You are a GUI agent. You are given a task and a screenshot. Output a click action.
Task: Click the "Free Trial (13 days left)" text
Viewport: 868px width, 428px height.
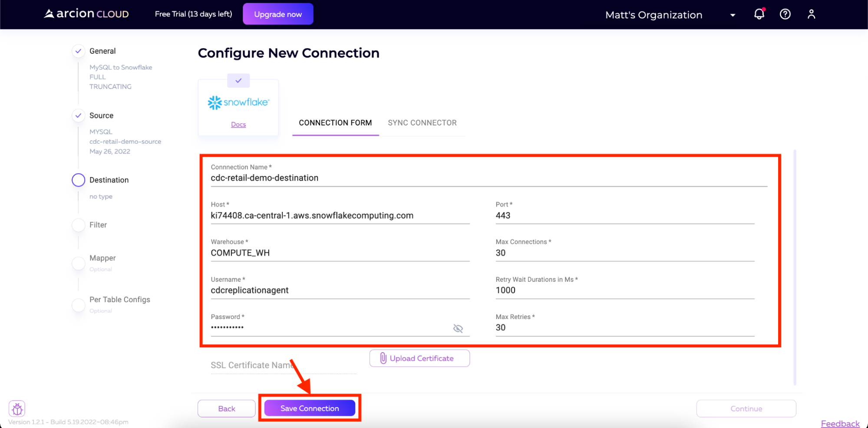pos(193,14)
